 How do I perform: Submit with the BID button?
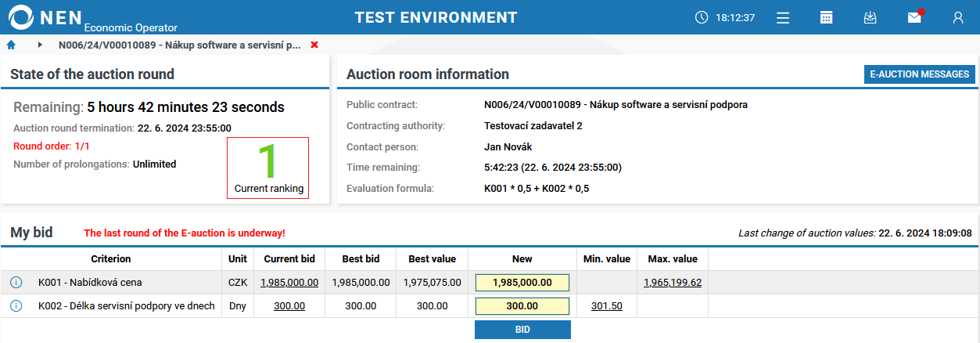pyautogui.click(x=522, y=330)
